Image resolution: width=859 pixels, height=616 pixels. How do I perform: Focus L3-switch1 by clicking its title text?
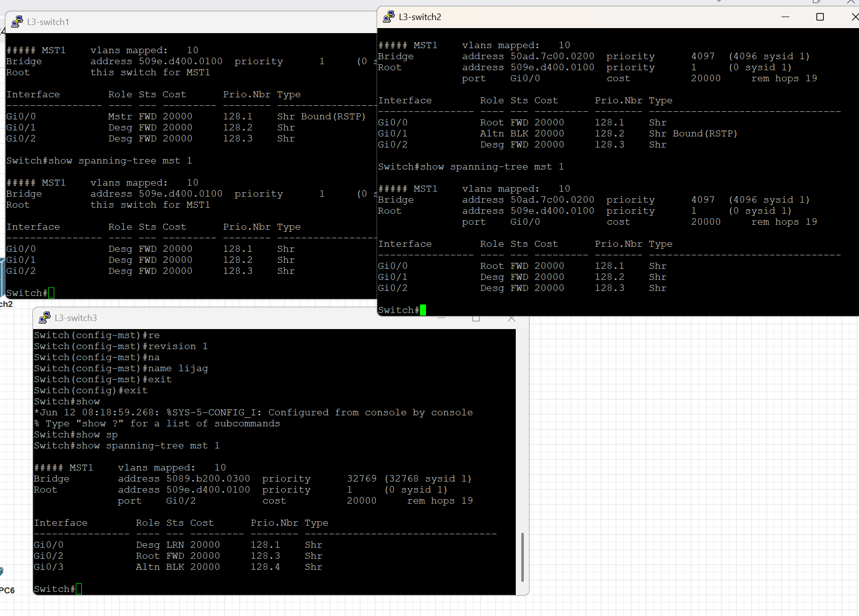tap(49, 22)
